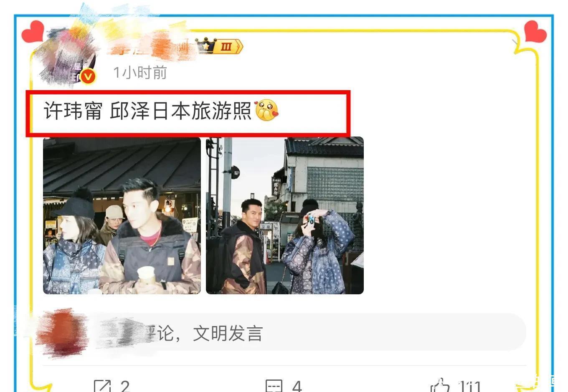The height and width of the screenshot is (392, 568).
Task: Open the left travel photo thumbnail
Action: coord(122,216)
